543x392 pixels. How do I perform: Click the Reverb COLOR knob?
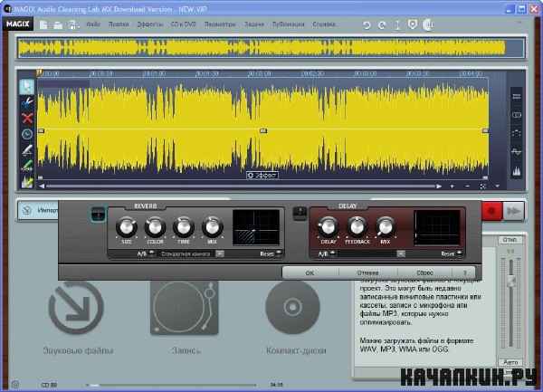pos(155,227)
